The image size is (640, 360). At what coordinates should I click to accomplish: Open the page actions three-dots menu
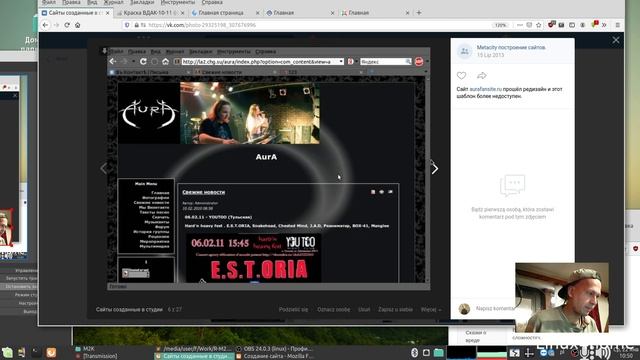[520, 25]
